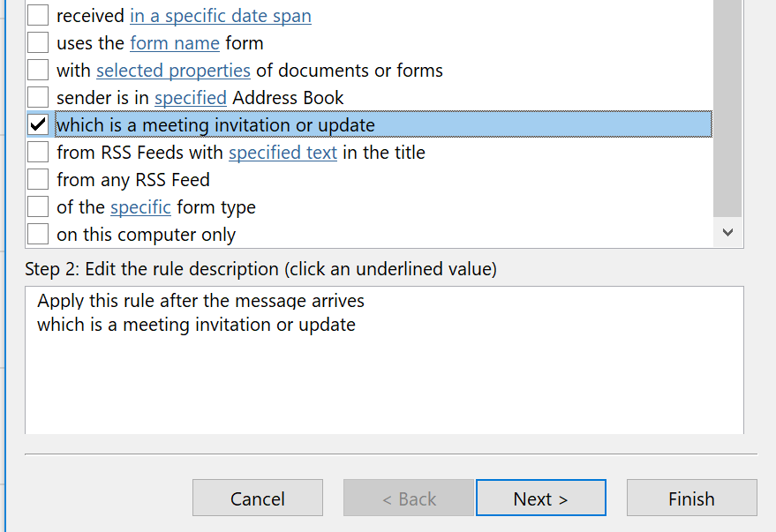776x532 pixels.
Task: Click 'specified' Address Book link
Action: pyautogui.click(x=191, y=98)
